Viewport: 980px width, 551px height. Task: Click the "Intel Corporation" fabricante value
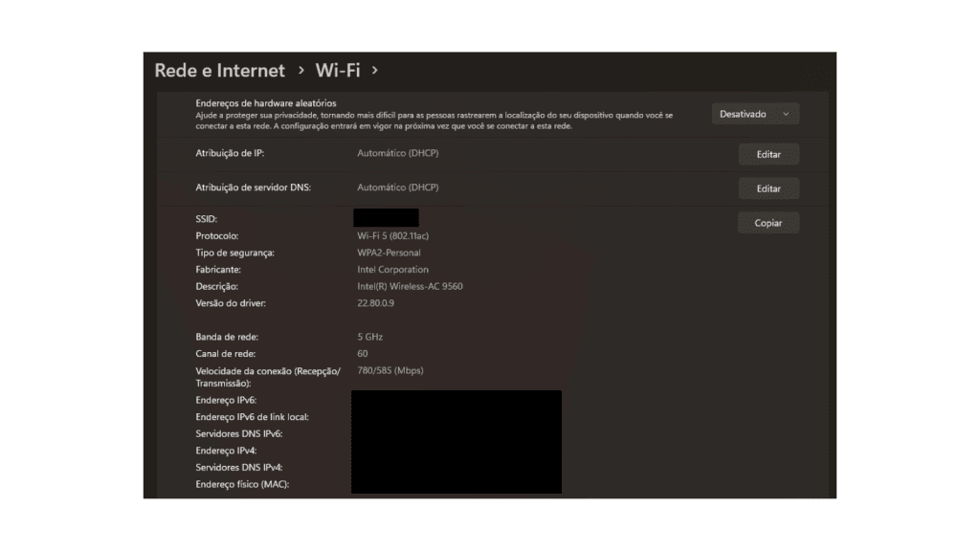pyautogui.click(x=390, y=269)
